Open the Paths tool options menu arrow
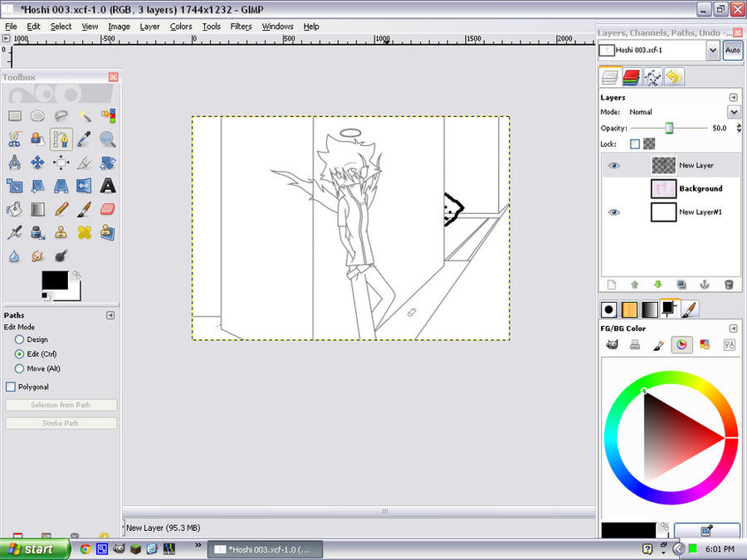 [110, 315]
